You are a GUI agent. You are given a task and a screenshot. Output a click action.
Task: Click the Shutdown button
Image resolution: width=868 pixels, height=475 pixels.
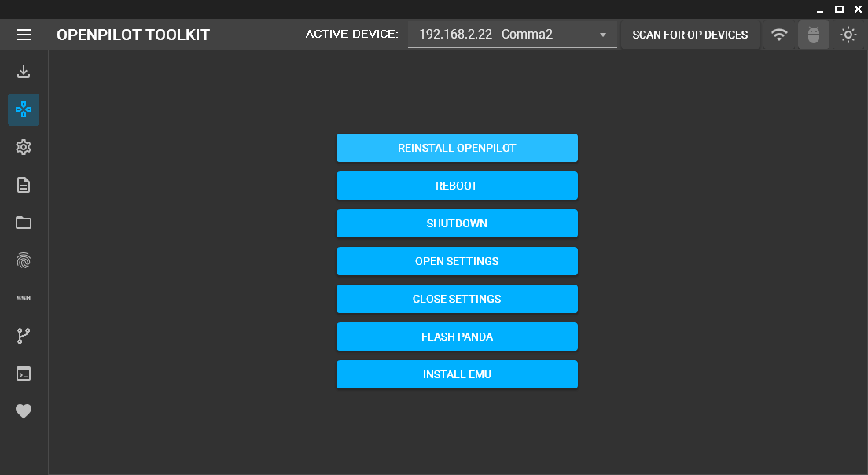point(457,223)
